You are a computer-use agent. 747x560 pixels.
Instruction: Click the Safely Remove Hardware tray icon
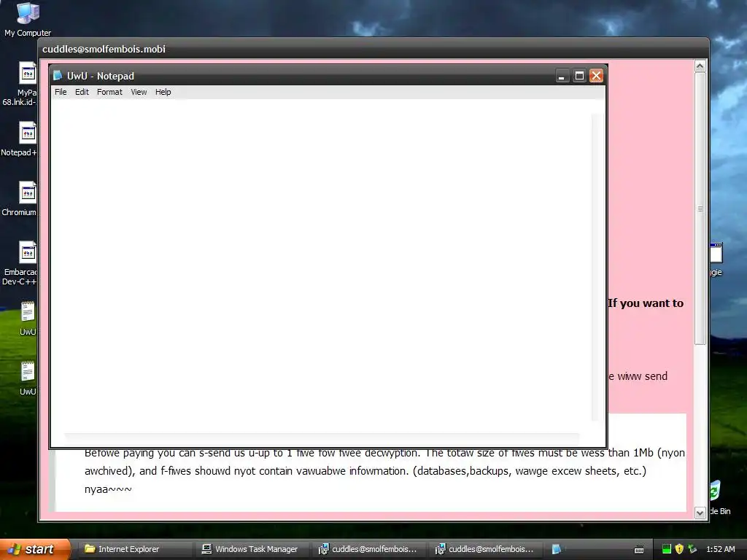point(692,549)
